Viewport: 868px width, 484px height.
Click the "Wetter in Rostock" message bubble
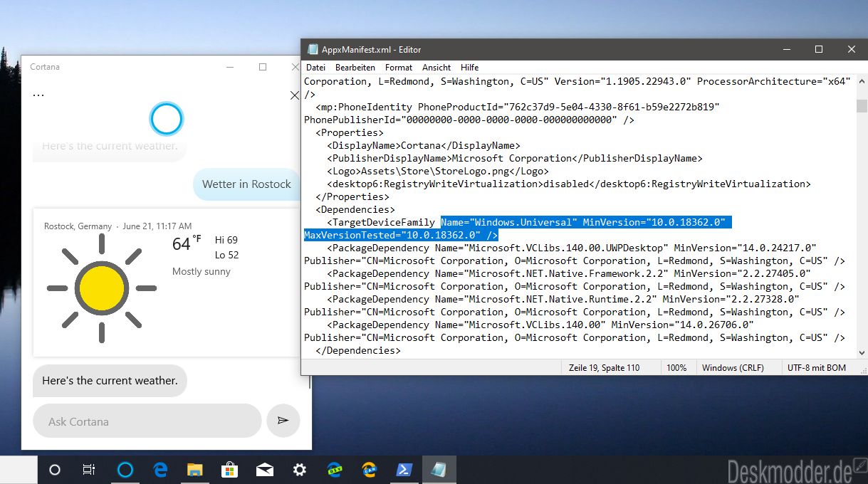click(246, 184)
